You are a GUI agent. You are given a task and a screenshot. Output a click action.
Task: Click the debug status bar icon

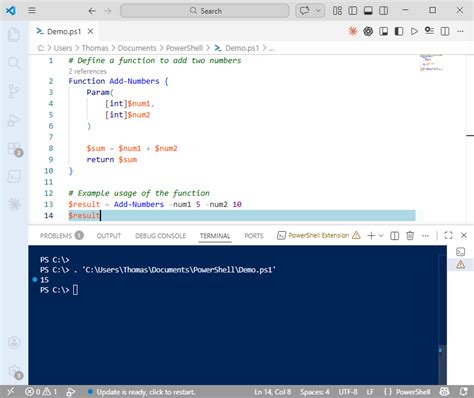coord(70,392)
